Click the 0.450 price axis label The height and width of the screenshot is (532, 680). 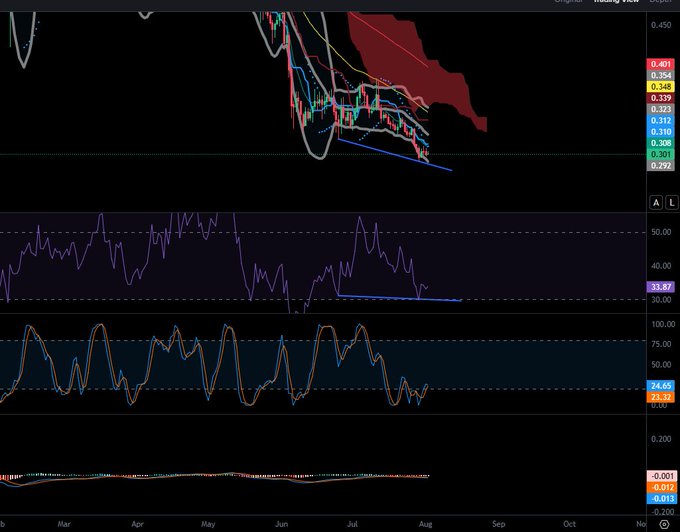tap(661, 25)
